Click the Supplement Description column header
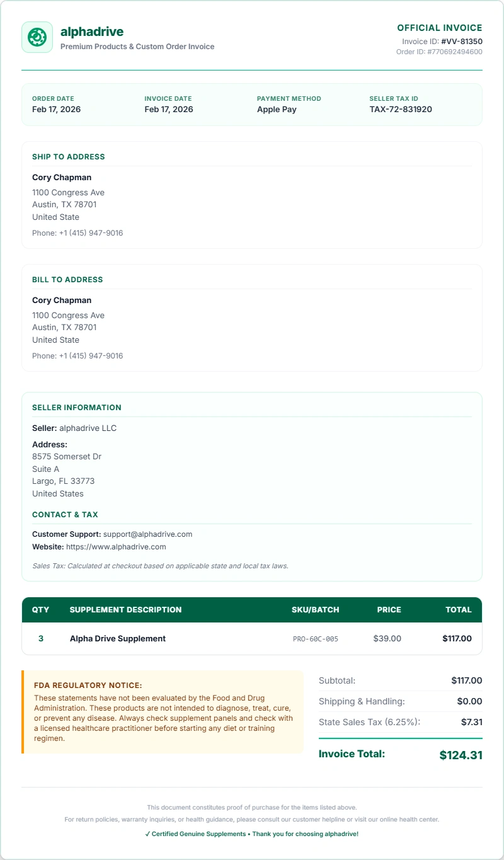This screenshot has width=504, height=860. [125, 610]
